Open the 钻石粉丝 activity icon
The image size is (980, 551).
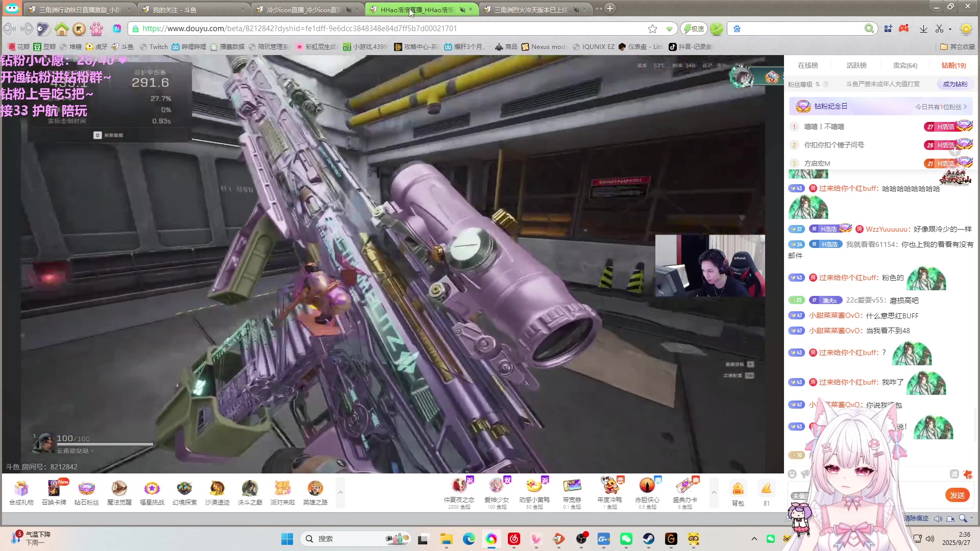[87, 492]
